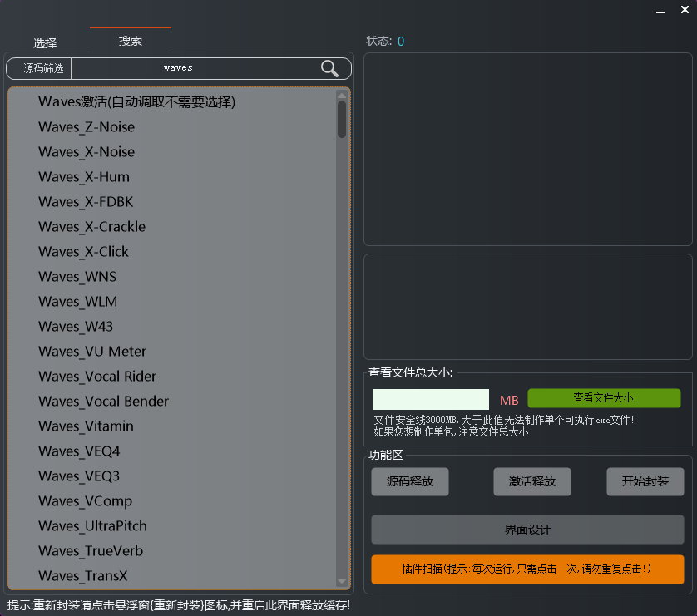Select the Waves_X-Crackle plugin entry
The image size is (697, 616).
coord(91,227)
